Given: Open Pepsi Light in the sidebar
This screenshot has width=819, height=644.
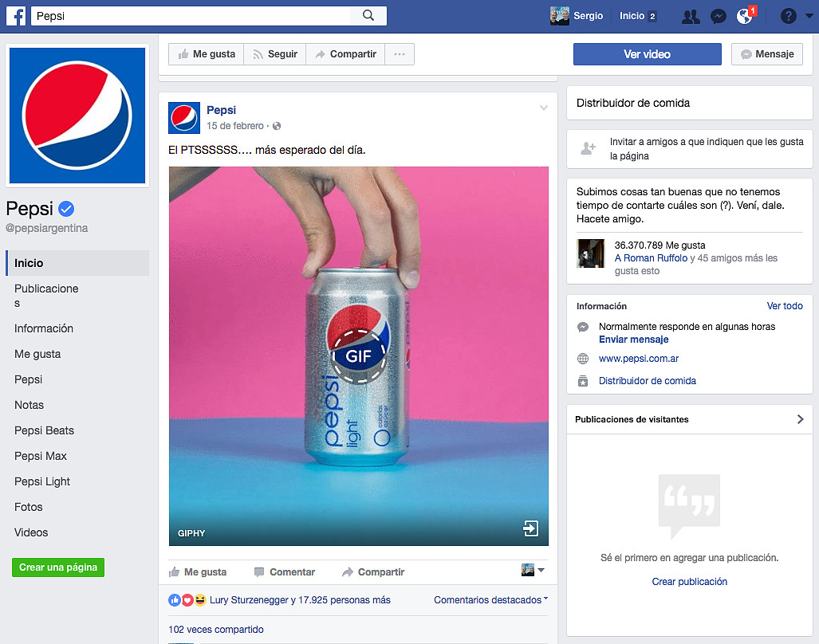Looking at the screenshot, I should point(42,481).
